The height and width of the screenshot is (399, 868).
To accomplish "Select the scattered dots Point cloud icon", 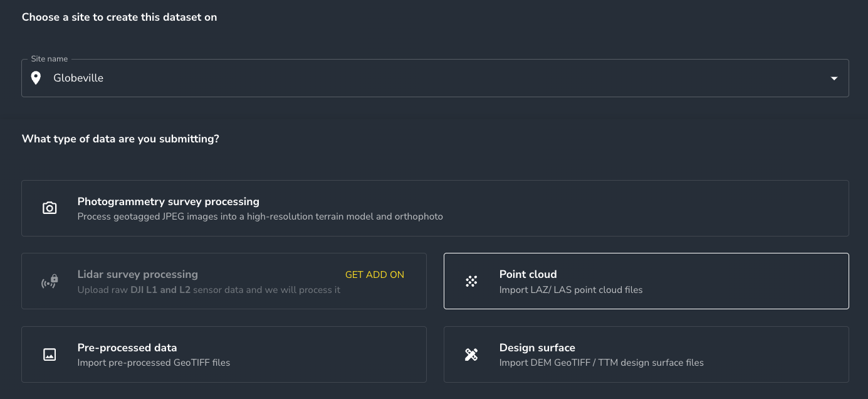I will 471,280.
